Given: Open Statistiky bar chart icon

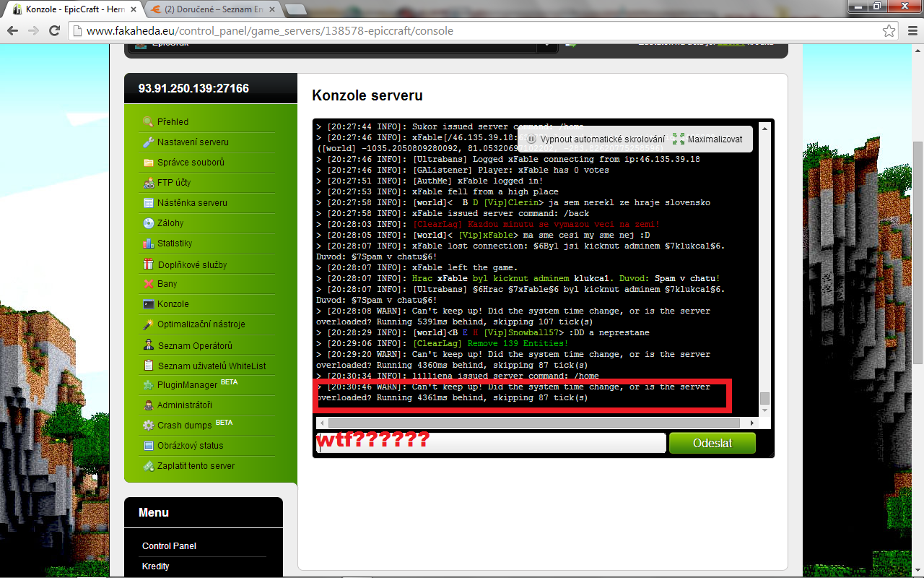Looking at the screenshot, I should pos(148,243).
